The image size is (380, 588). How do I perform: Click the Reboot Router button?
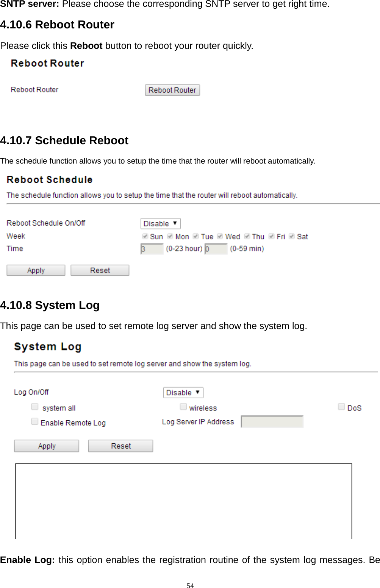[172, 90]
